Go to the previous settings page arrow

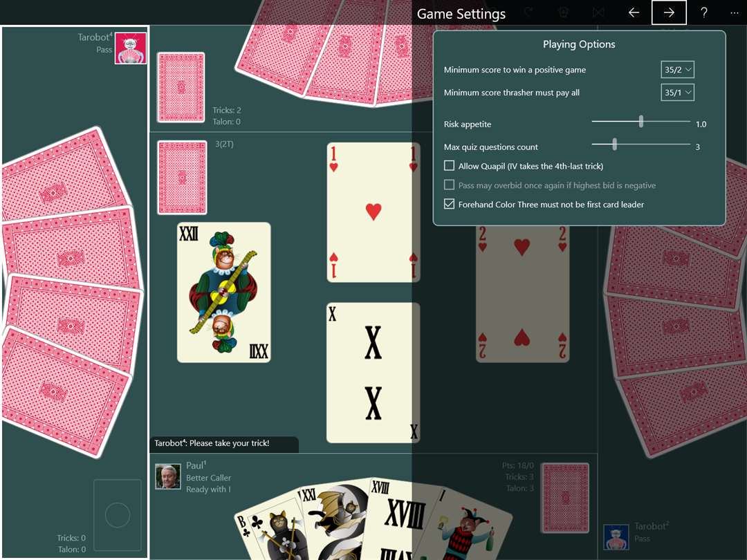634,13
